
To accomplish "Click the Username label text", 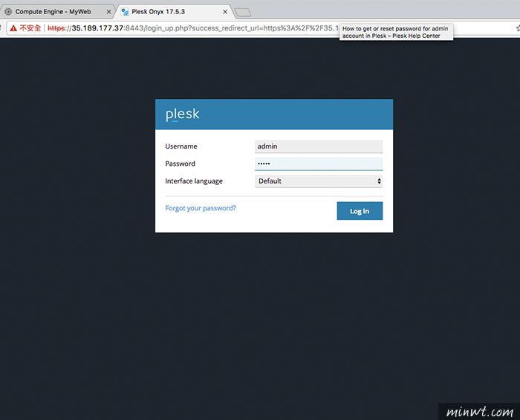I will tap(181, 146).
